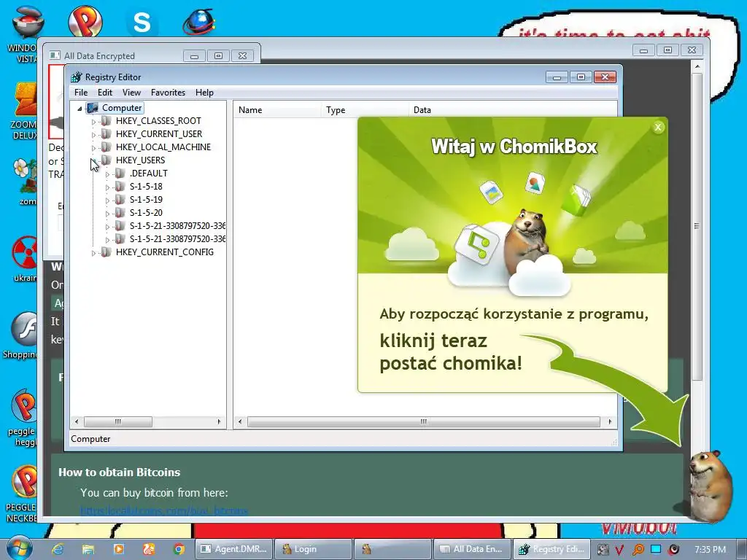The width and height of the screenshot is (747, 560).
Task: Click the 7:35 PM clock in the tray
Action: [x=711, y=550]
